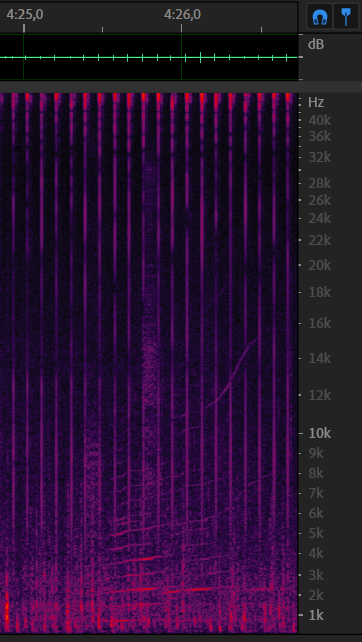Click the dB amplitude scale label
The image size is (362, 642).
click(x=316, y=44)
